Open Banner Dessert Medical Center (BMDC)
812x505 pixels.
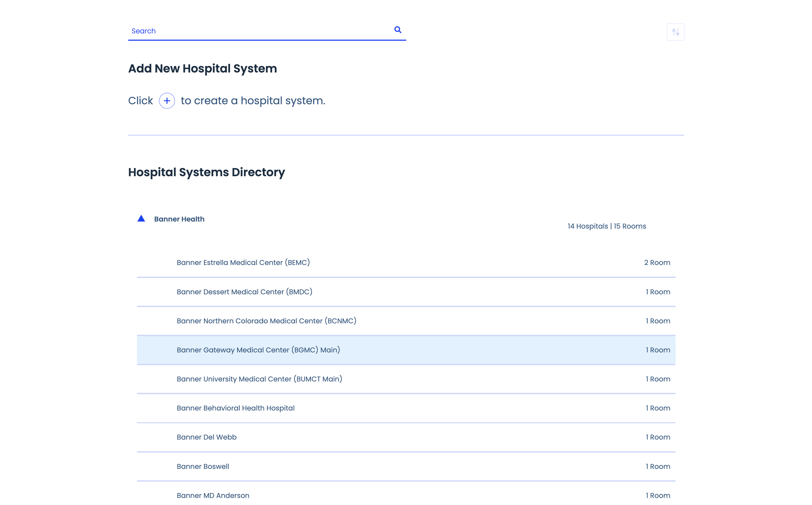406,292
